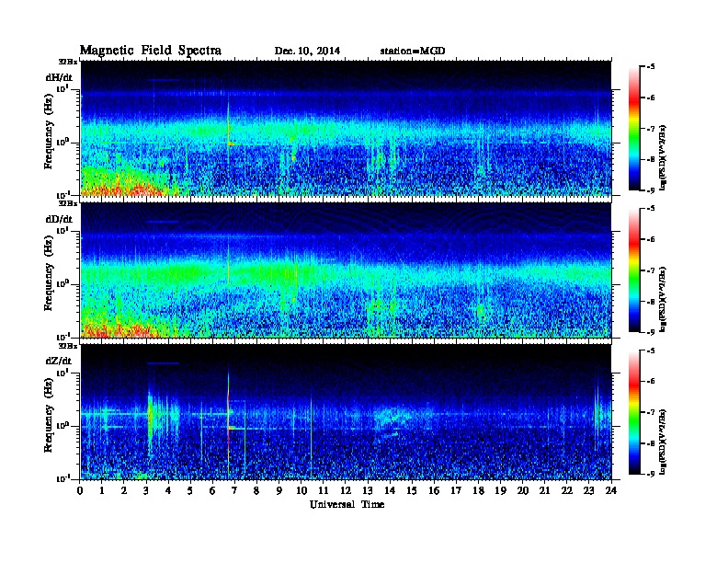
Task: Click the "station=MGD" label
Action: click(x=413, y=52)
